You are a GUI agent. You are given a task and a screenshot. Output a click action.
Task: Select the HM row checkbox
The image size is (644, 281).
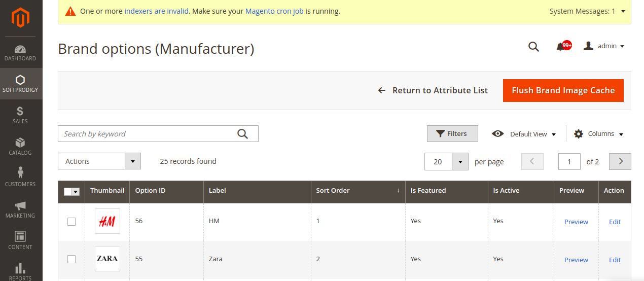point(71,222)
